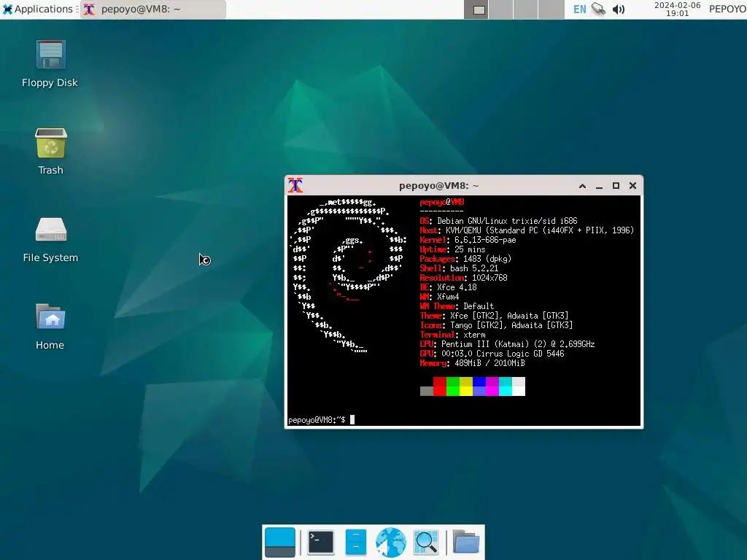Select the Trash desktop icon

(50, 151)
